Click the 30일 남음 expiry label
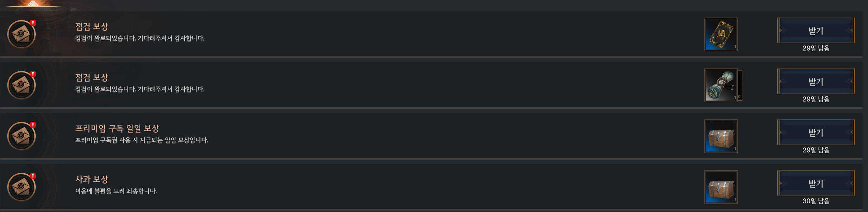 816,201
